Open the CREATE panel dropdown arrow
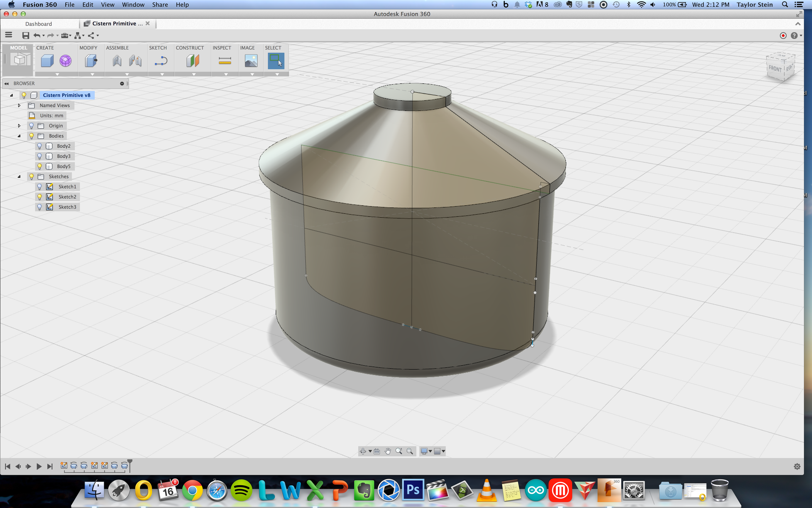 coord(57,75)
